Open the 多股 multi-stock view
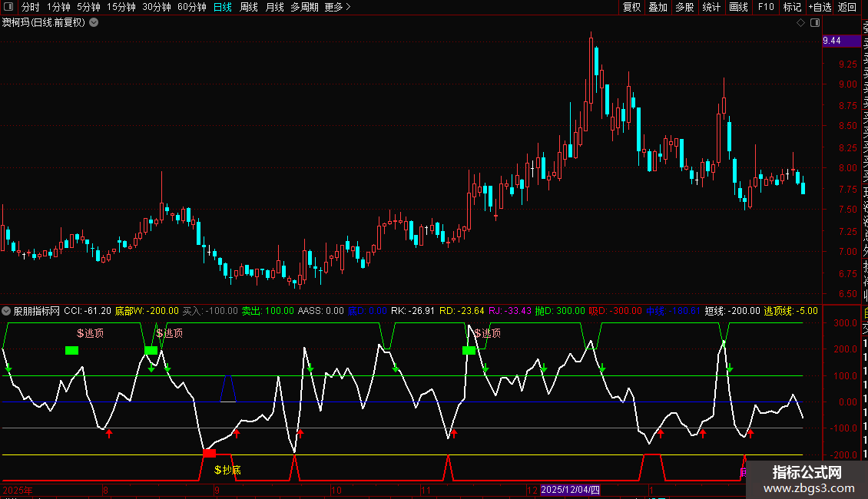 [684, 7]
